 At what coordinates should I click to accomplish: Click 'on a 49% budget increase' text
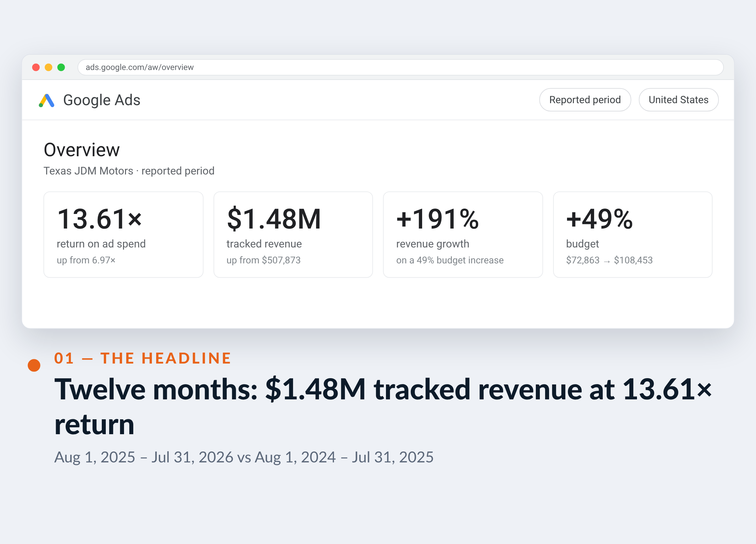pyautogui.click(x=450, y=260)
